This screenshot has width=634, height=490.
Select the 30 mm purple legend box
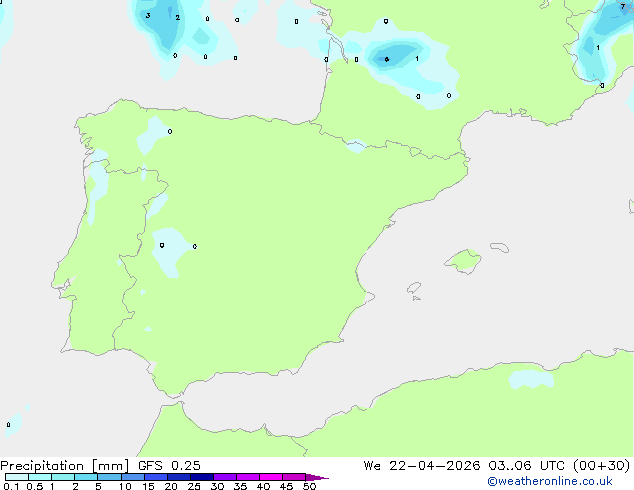(x=225, y=477)
